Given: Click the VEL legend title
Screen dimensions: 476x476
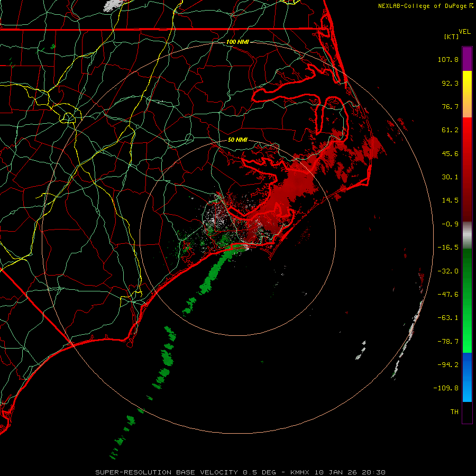Looking at the screenshot, I should [464, 32].
